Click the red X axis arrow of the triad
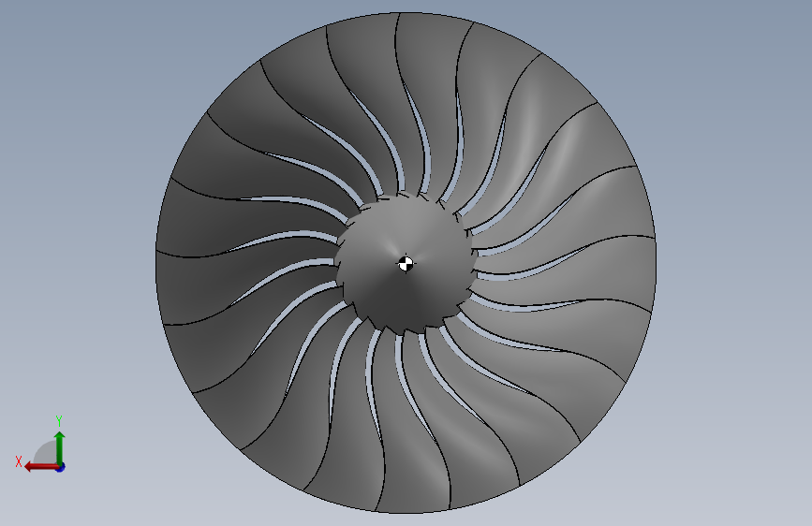812x526 pixels. tap(40, 467)
